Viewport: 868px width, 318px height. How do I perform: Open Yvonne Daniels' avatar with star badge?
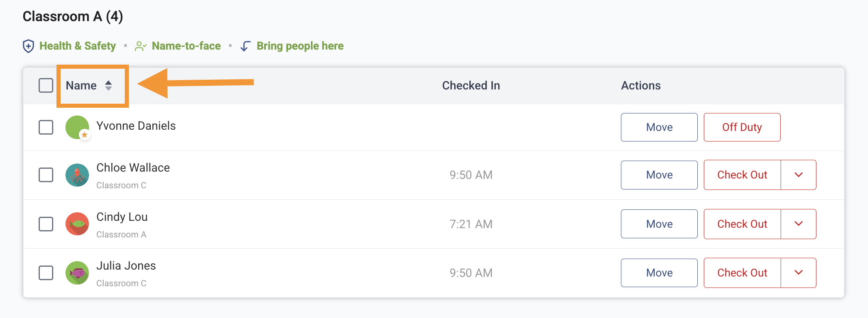(x=77, y=127)
